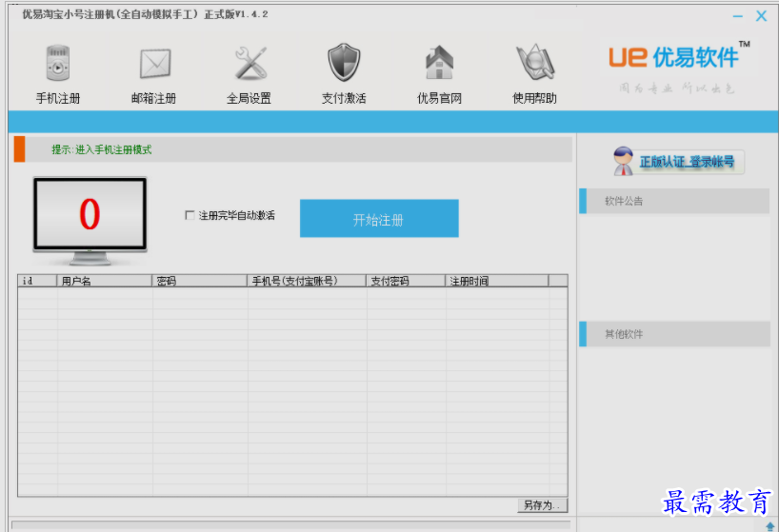Close the 优易淘宝小号注册机 window
779x532 pixels.
point(761,16)
